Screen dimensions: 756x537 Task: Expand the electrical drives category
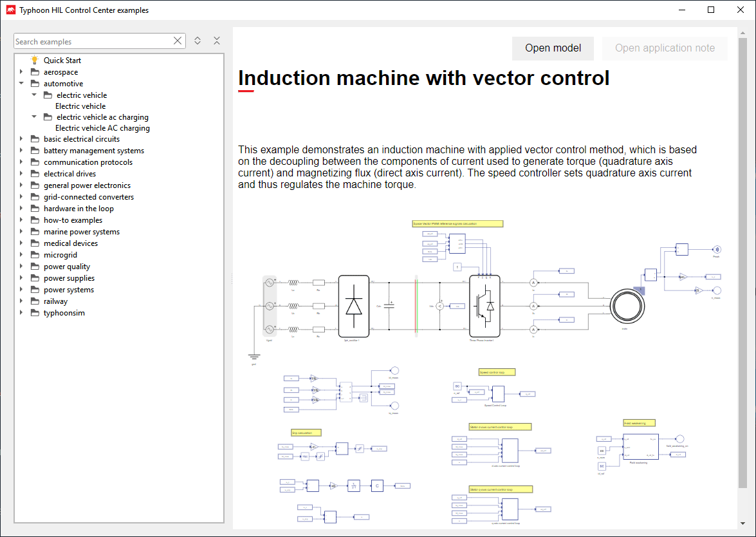tap(21, 174)
